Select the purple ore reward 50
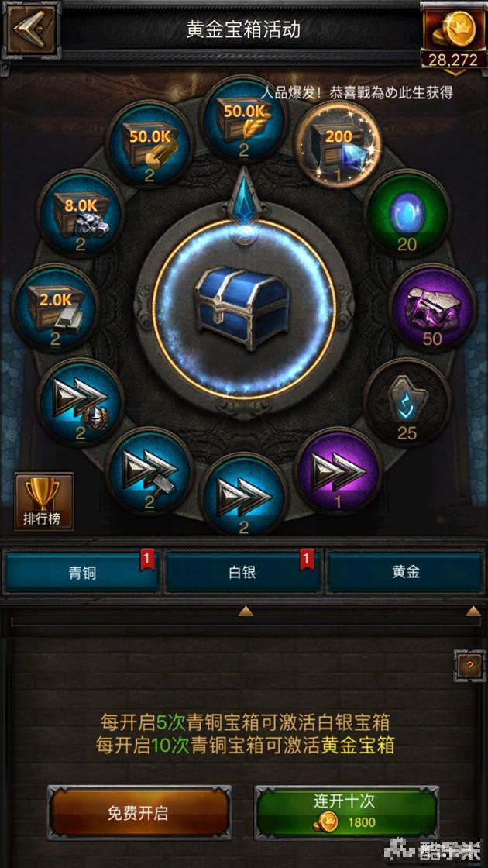 (x=433, y=307)
